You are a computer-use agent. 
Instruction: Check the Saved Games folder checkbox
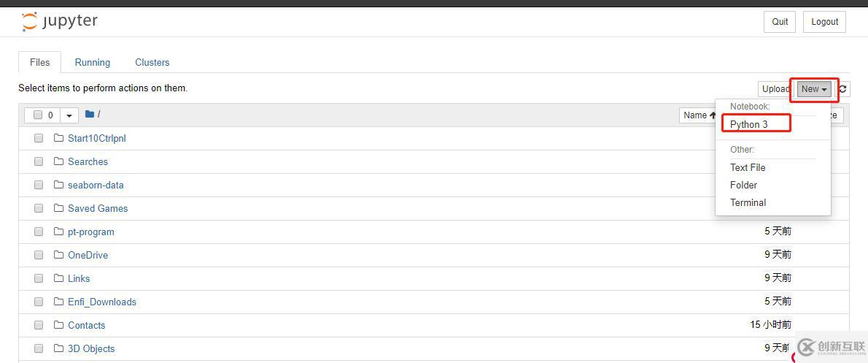(39, 208)
